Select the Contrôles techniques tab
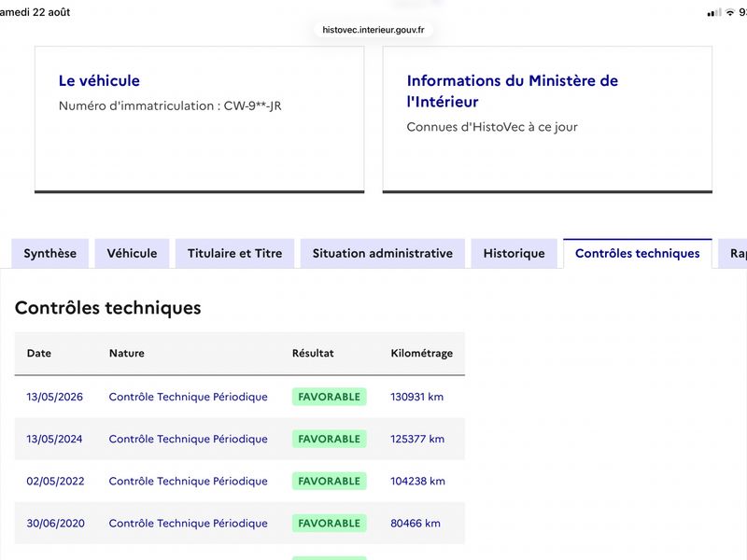The image size is (747, 560). (638, 253)
